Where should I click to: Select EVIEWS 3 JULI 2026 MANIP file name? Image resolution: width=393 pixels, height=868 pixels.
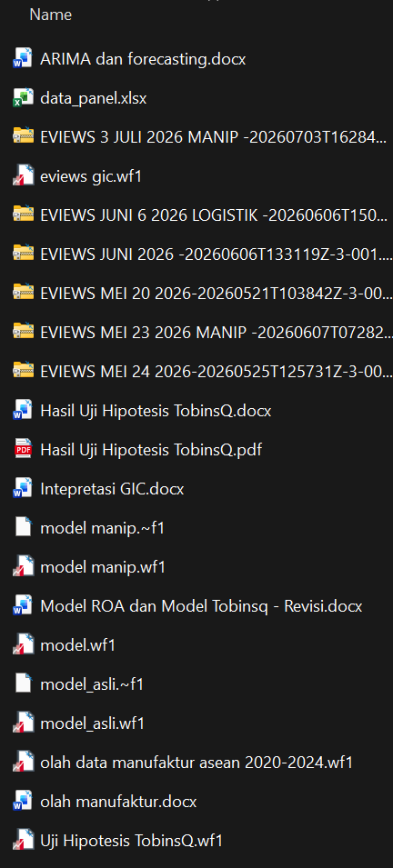coord(214,136)
